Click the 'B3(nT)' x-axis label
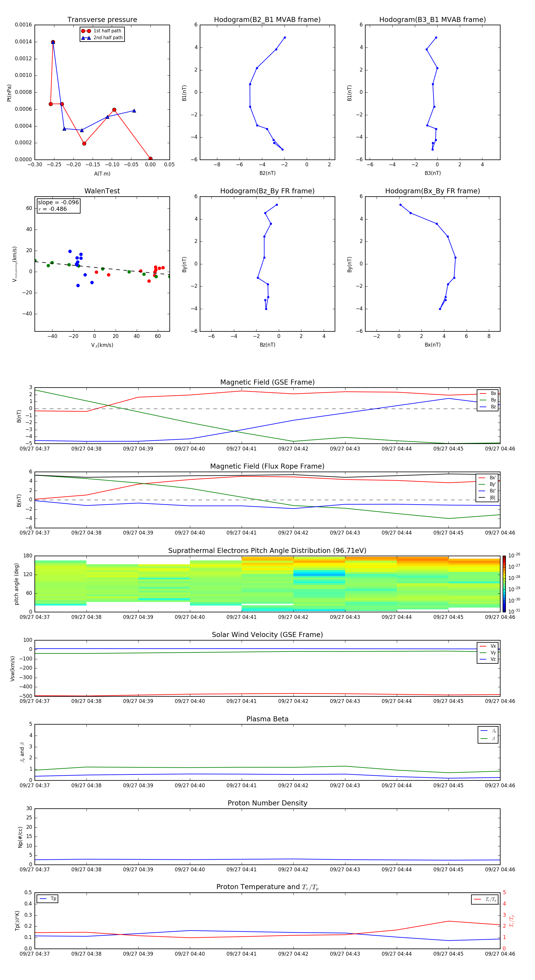This screenshot has width=535, height=980. coord(432,173)
